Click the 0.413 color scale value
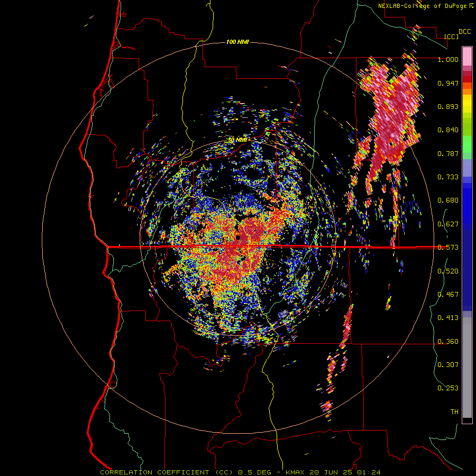 point(448,318)
